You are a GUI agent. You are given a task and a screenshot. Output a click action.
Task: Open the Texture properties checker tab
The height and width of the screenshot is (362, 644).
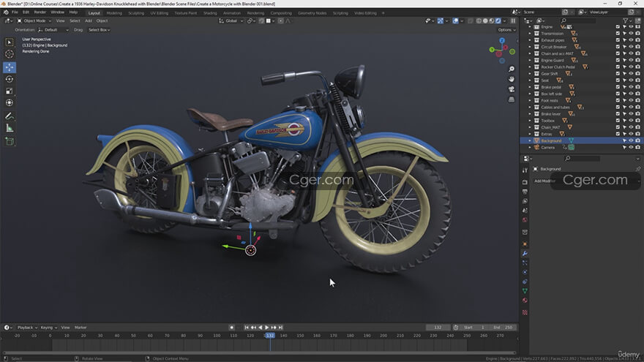click(x=525, y=312)
